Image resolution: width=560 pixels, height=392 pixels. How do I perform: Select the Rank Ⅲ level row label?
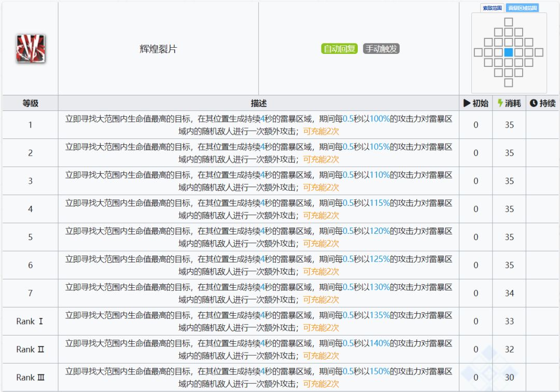tap(30, 377)
